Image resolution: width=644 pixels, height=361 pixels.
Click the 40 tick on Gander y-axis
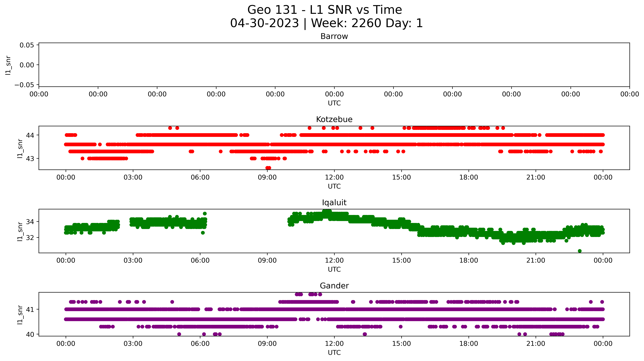(x=30, y=334)
